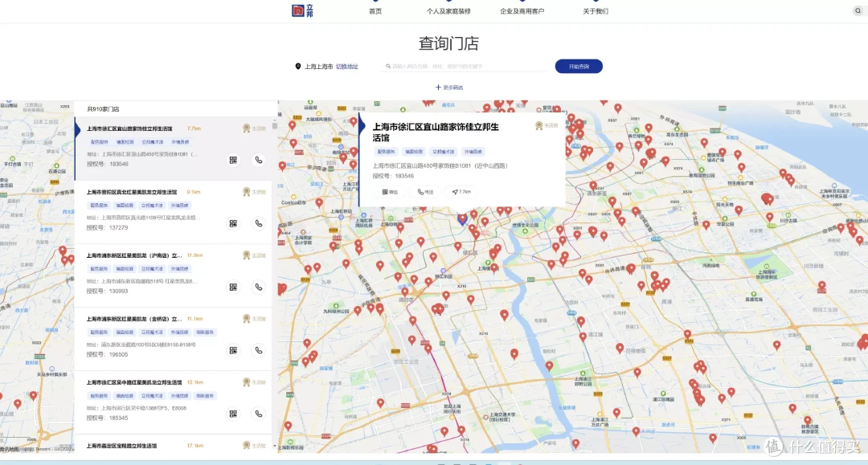Call store with 授权号 137279
The height and width of the screenshot is (465, 868).
tap(259, 223)
